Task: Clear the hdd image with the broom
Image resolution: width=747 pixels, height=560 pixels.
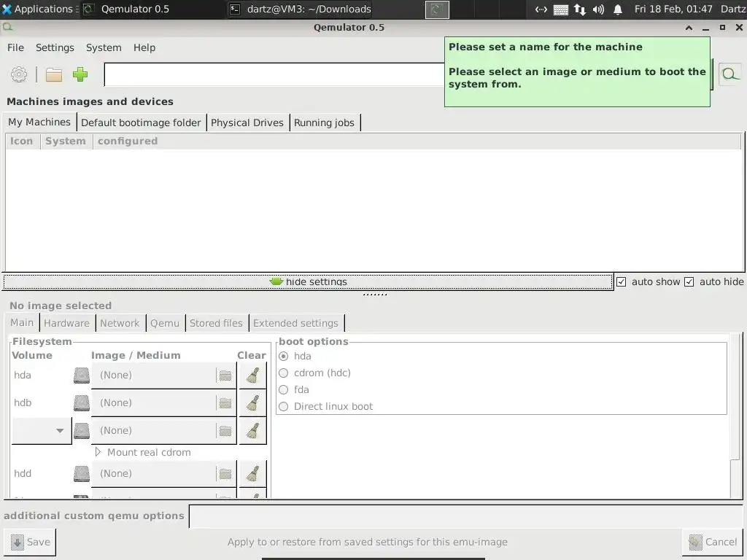Action: pos(252,473)
